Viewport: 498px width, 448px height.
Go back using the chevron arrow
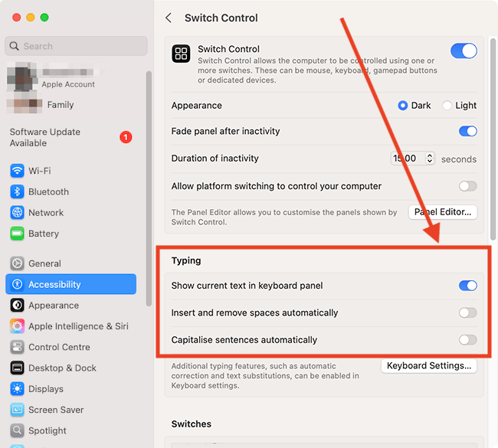pos(169,18)
